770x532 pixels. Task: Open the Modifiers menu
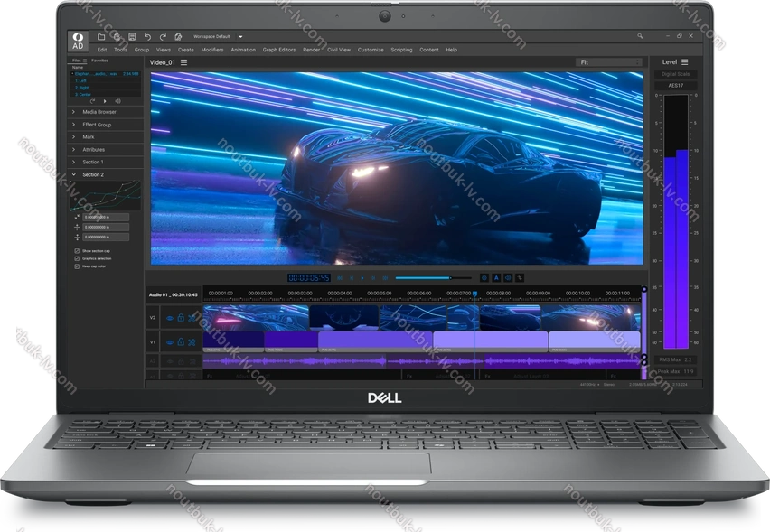click(x=212, y=50)
